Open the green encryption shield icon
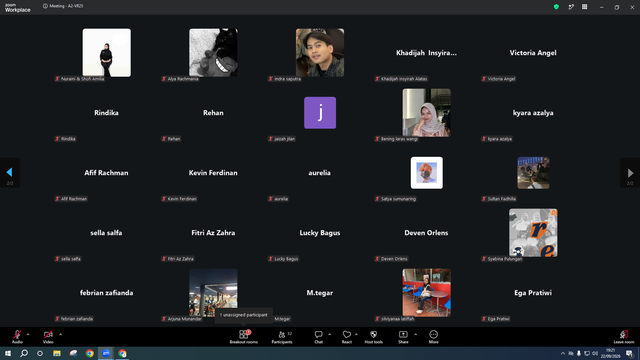640x360 pixels. (x=556, y=7)
